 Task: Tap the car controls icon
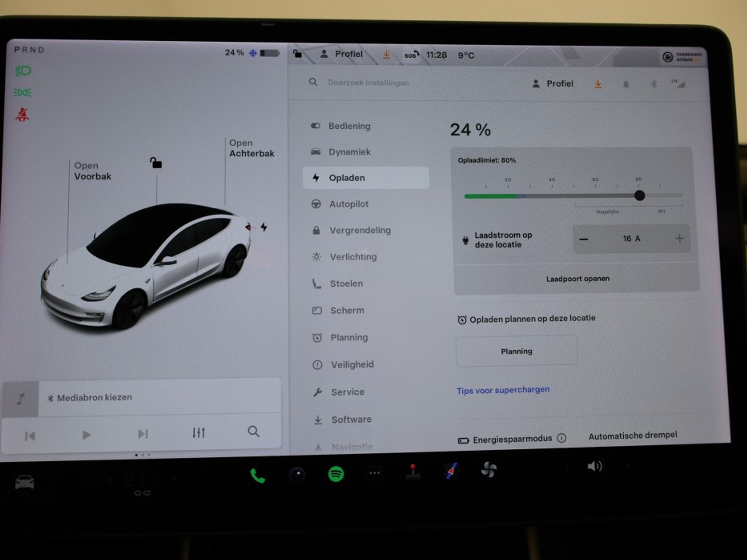[x=25, y=482]
